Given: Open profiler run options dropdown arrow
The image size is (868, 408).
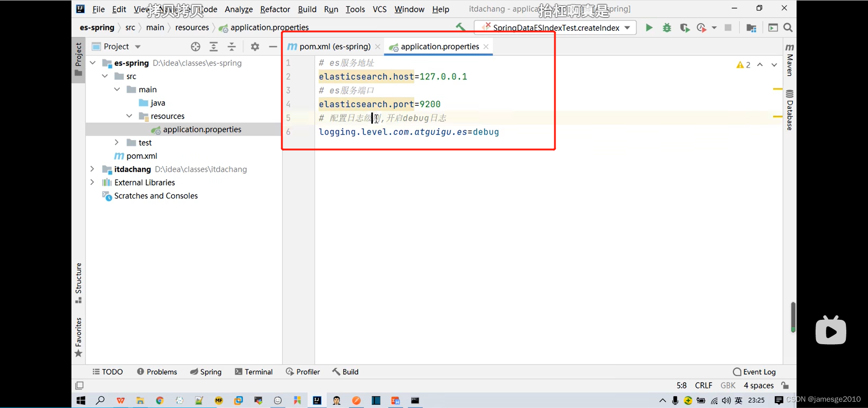Looking at the screenshot, I should click(714, 28).
